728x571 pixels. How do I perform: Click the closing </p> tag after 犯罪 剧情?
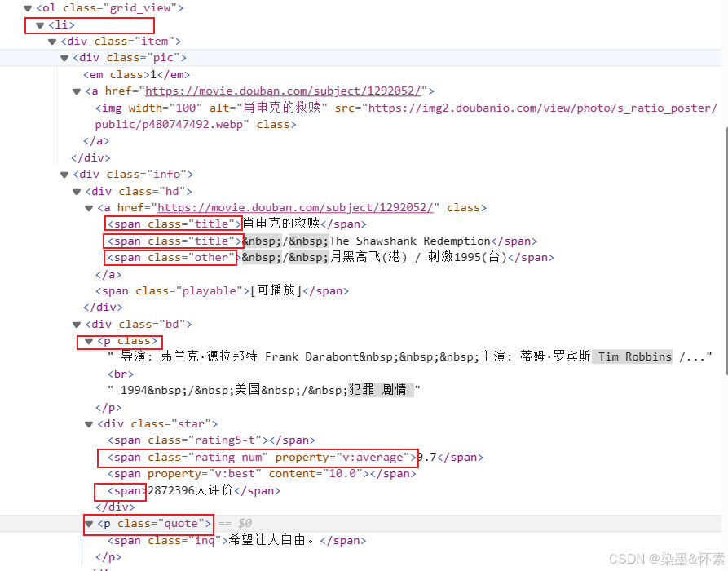(x=108, y=408)
